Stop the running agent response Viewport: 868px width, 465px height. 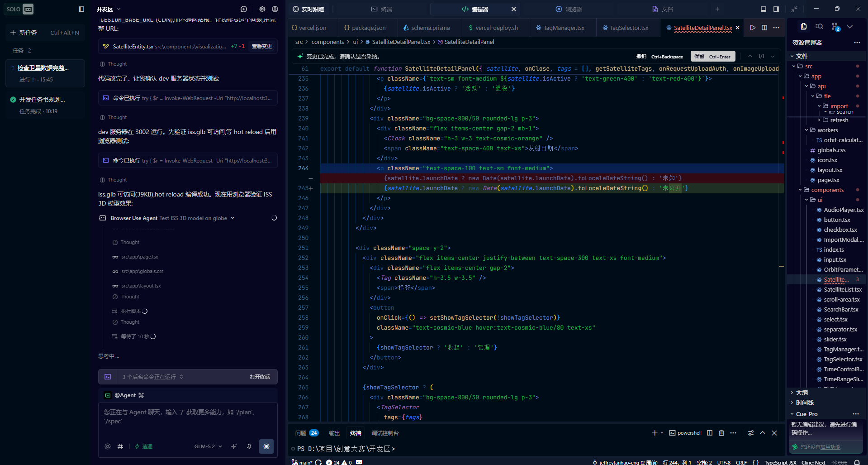coord(266,446)
